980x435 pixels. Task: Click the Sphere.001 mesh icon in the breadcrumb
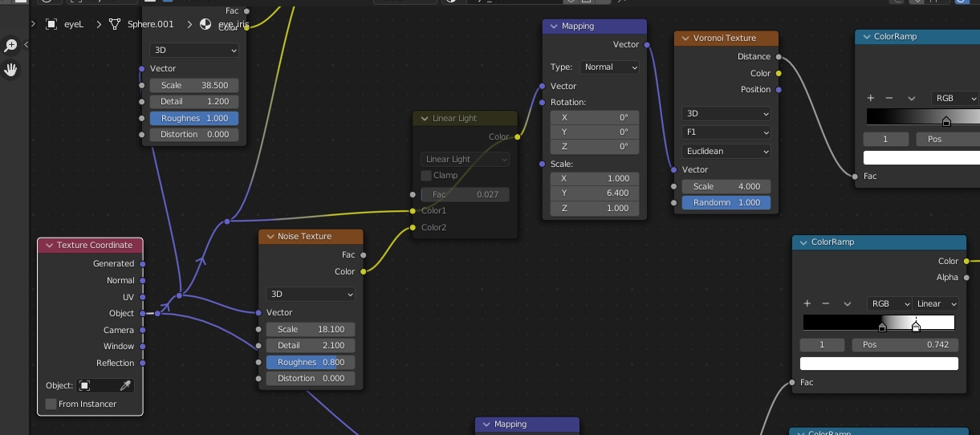point(115,24)
